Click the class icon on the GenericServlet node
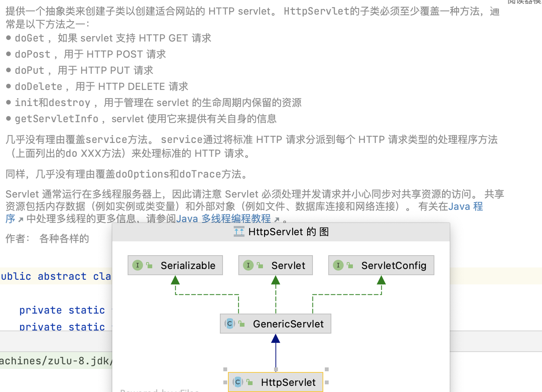This screenshot has height=392, width=542. [x=230, y=324]
